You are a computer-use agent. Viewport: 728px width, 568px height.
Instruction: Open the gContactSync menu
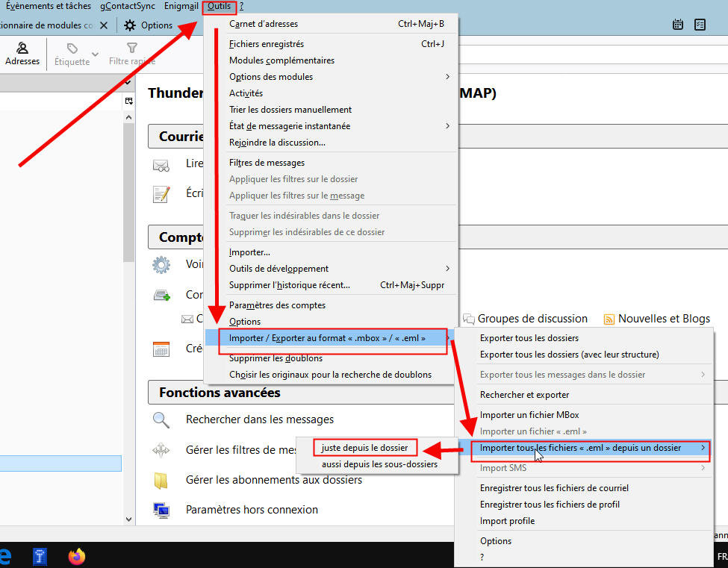tap(128, 6)
